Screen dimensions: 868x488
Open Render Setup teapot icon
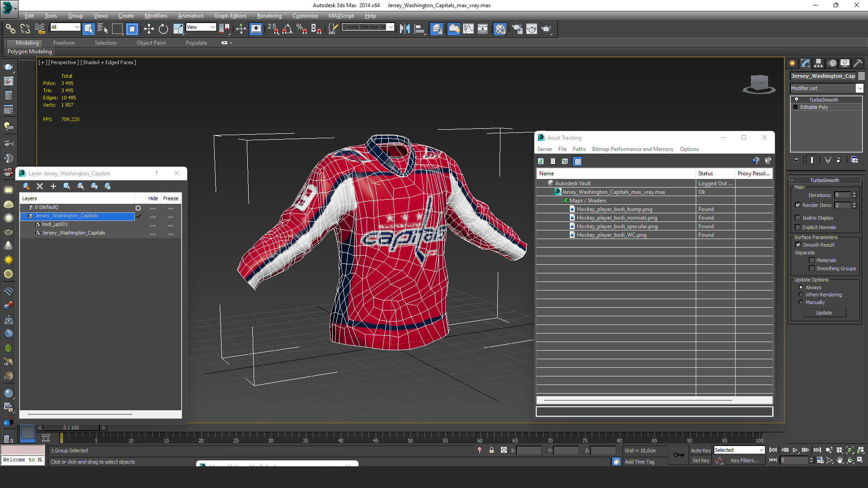coord(517,29)
